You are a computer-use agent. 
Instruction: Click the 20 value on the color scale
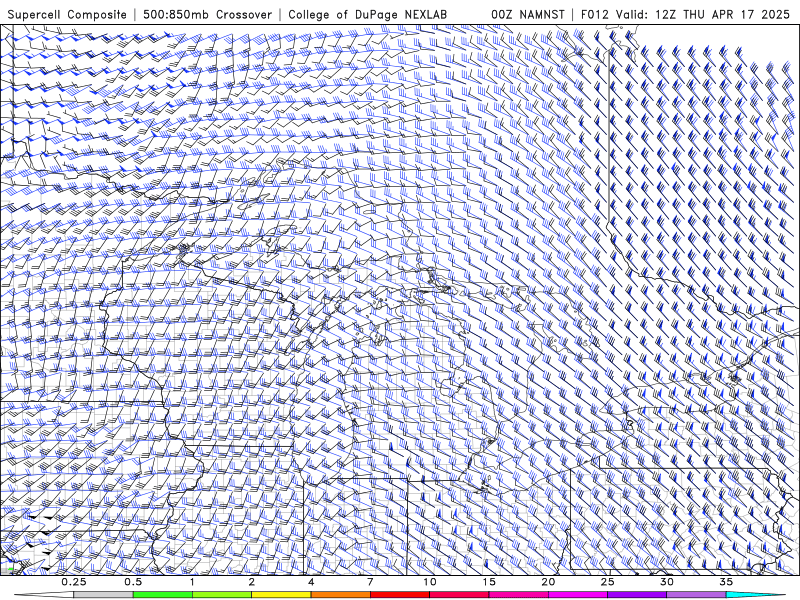(x=548, y=582)
